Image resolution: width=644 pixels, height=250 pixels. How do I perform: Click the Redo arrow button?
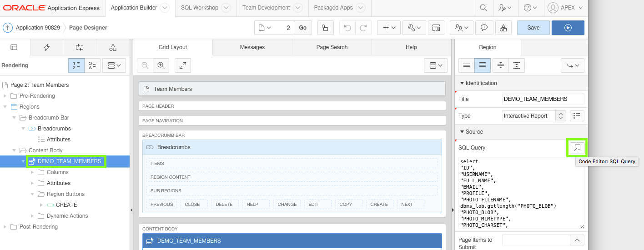pyautogui.click(x=363, y=28)
